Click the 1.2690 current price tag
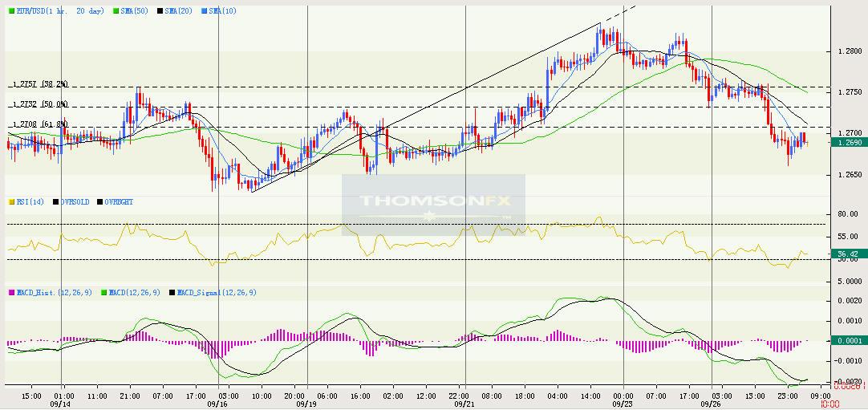Screen dimensions: 868x410 (849, 142)
